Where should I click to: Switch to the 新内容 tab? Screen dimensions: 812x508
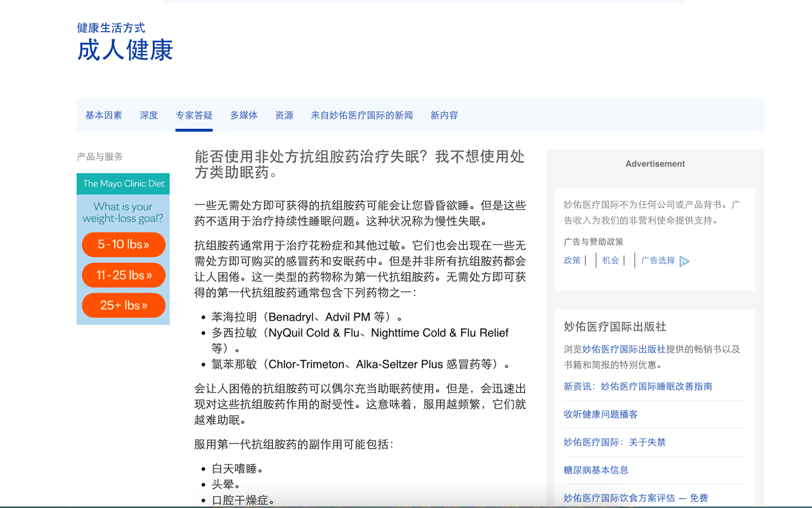[x=444, y=115]
